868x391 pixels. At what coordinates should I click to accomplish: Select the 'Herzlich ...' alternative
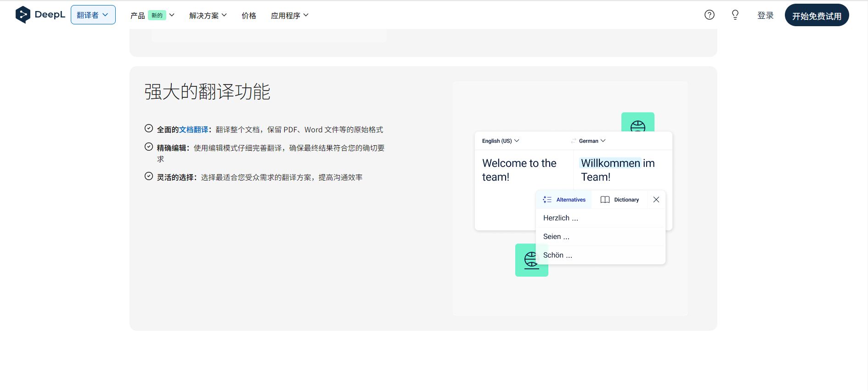(560, 218)
